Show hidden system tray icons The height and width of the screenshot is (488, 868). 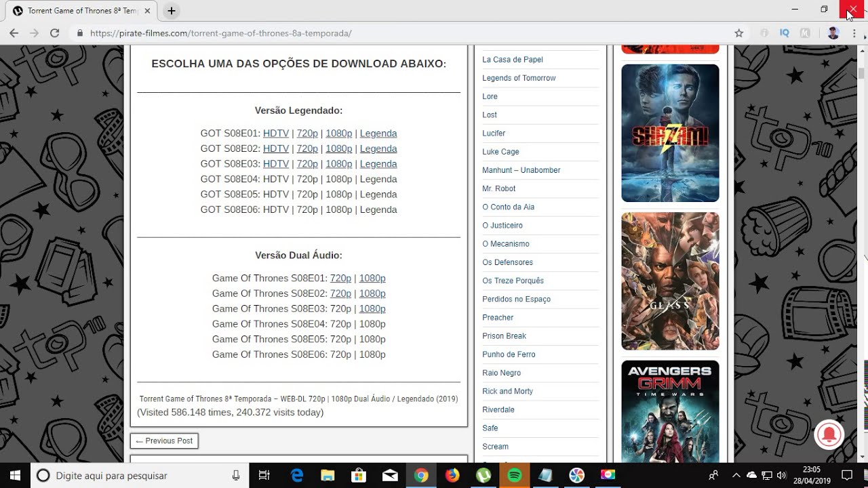(x=736, y=475)
